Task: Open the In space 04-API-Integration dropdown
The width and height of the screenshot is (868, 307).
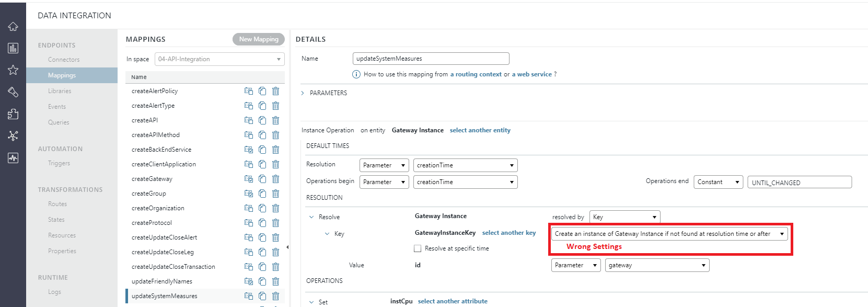Action: 219,59
